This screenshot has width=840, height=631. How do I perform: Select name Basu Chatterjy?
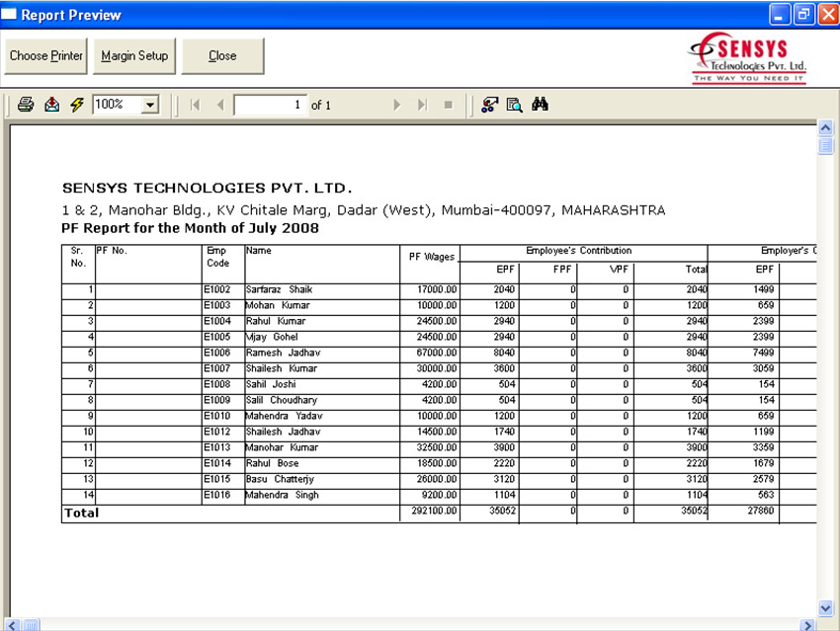(280, 479)
